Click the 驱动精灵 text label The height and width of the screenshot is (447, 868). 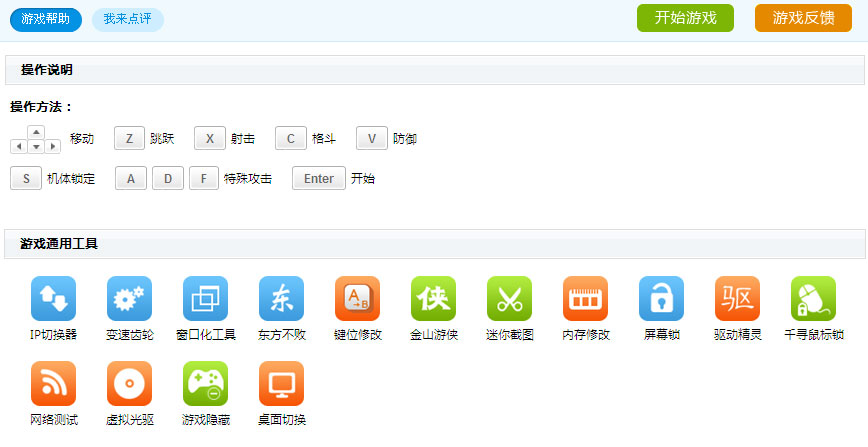click(x=737, y=335)
